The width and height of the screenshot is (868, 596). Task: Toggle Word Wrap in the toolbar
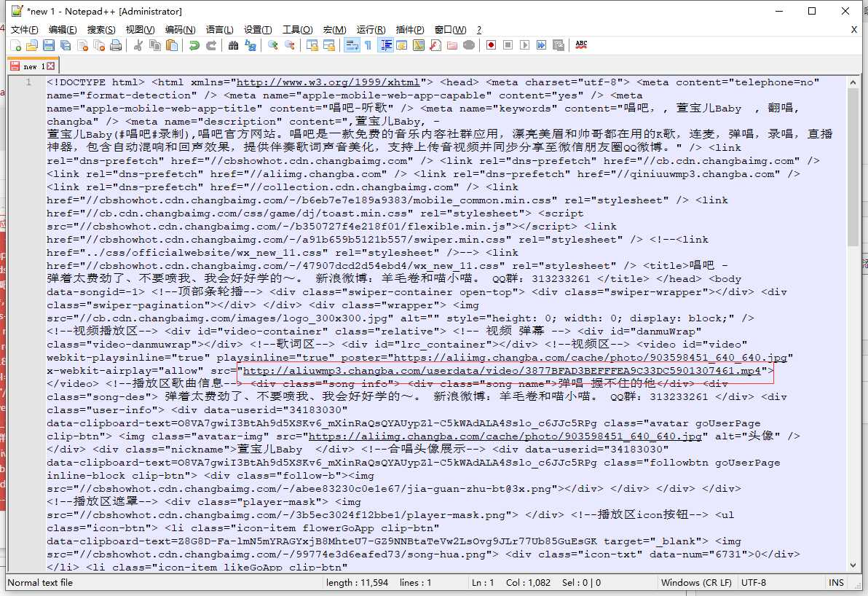[352, 45]
